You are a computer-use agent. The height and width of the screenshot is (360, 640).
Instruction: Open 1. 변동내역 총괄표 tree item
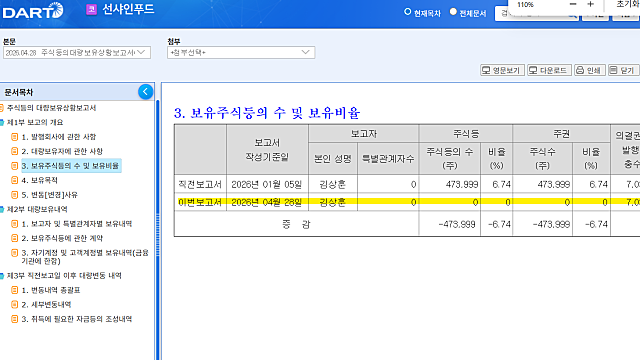[51, 290]
